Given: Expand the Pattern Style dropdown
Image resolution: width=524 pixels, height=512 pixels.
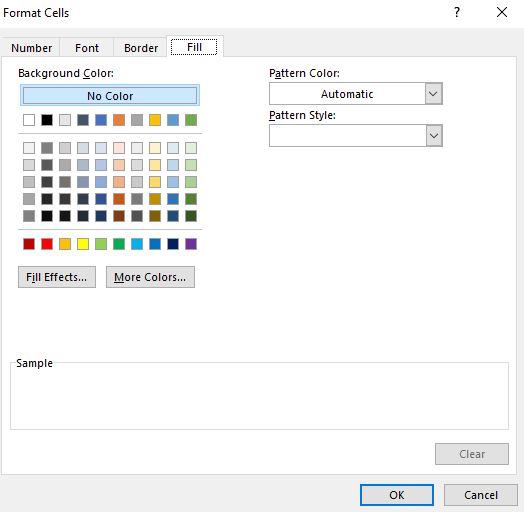Looking at the screenshot, I should point(434,136).
